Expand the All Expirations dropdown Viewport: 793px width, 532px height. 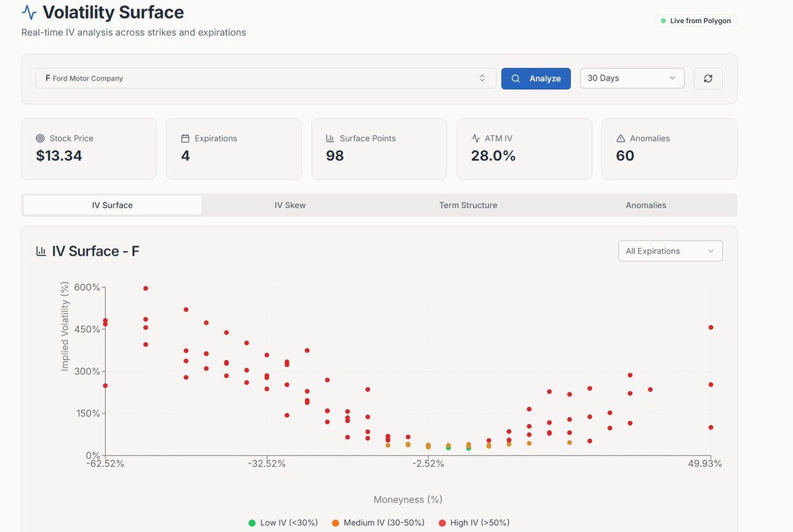(x=670, y=251)
